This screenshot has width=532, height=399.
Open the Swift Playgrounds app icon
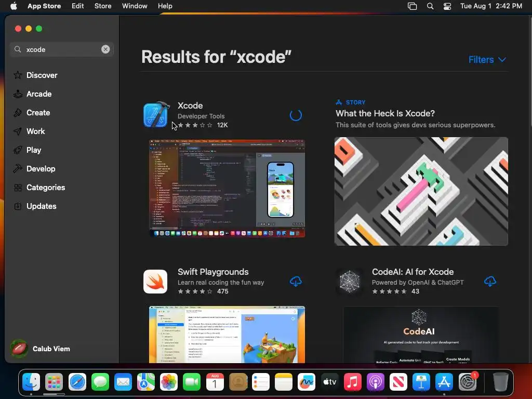(155, 282)
